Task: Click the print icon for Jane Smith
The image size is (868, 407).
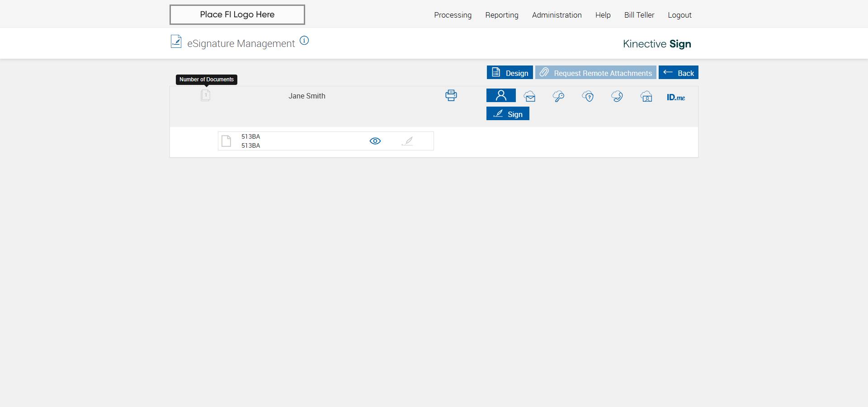Action: [451, 95]
